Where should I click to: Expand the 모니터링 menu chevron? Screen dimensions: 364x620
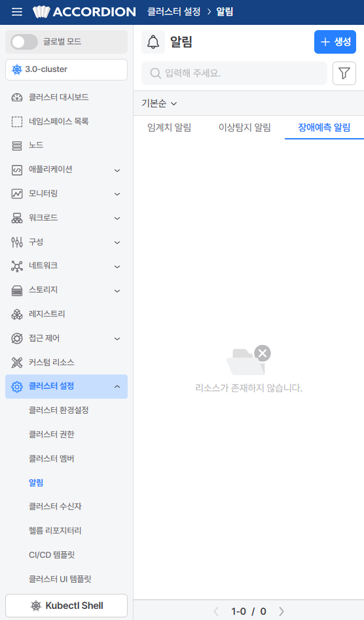pyautogui.click(x=117, y=194)
